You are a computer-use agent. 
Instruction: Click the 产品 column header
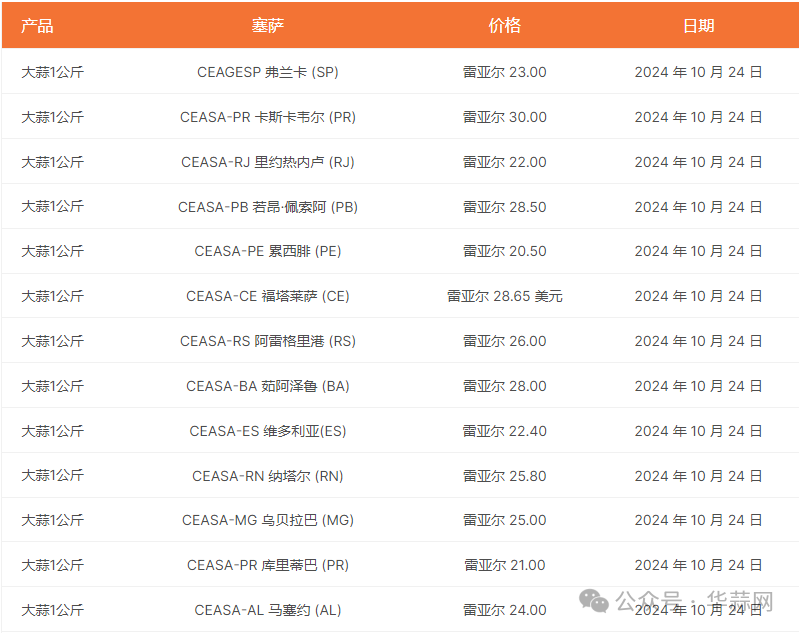37,25
